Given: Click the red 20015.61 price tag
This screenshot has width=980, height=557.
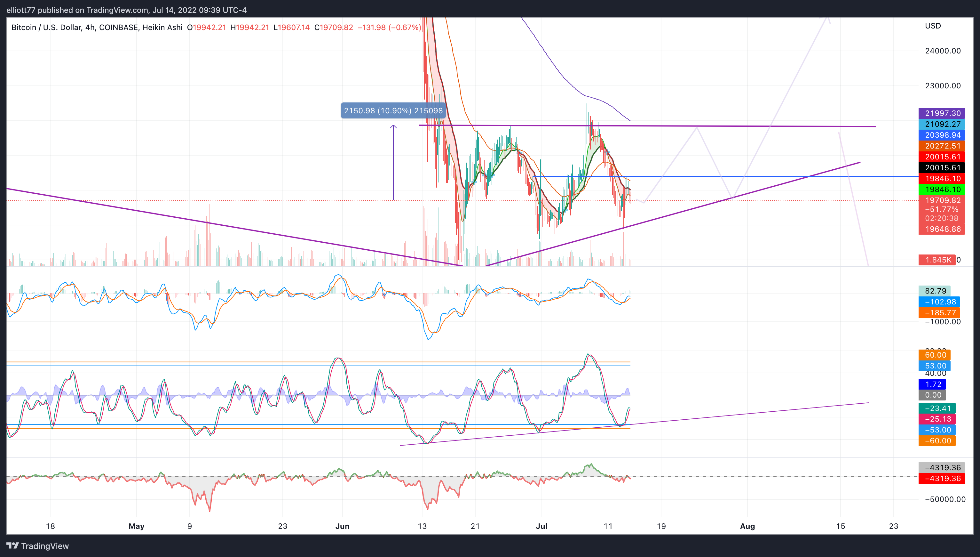Looking at the screenshot, I should point(942,157).
